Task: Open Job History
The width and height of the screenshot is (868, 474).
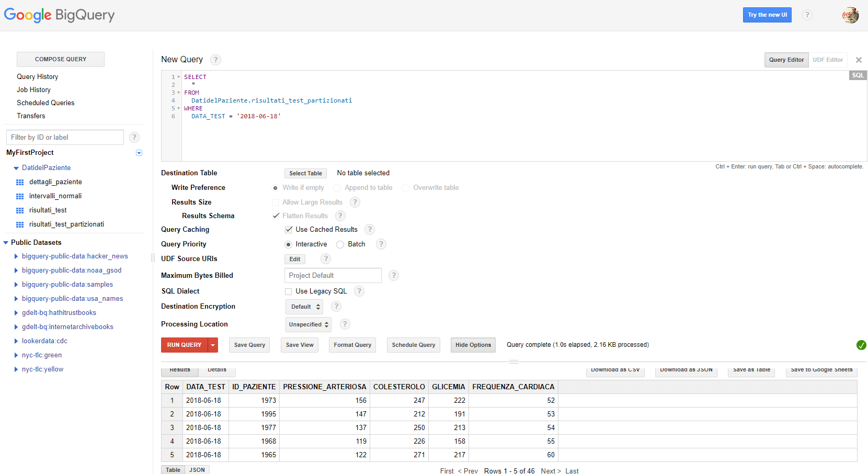Action: pos(33,89)
